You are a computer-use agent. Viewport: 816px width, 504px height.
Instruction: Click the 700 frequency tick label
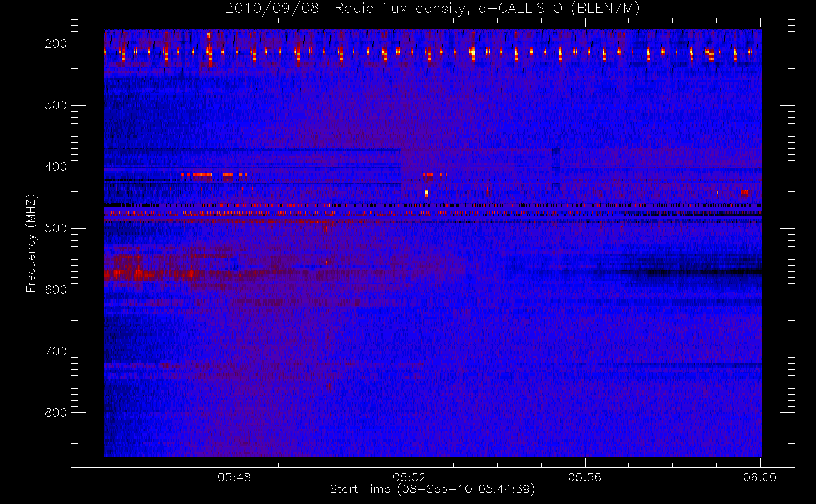click(56, 351)
